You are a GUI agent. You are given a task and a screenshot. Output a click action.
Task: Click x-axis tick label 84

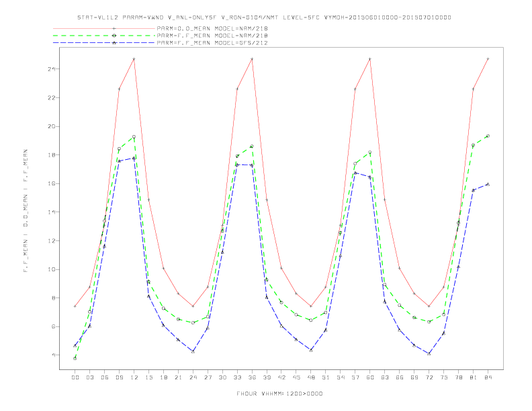click(x=488, y=377)
